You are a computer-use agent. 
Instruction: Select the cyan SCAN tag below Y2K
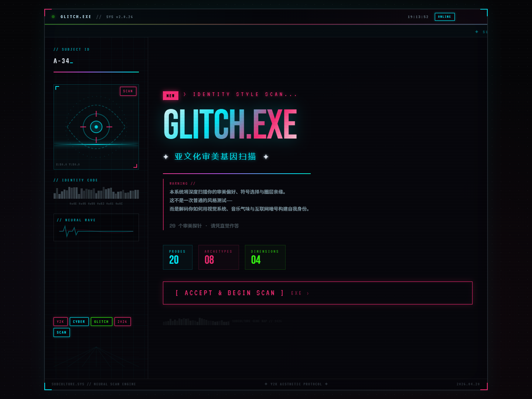62,332
